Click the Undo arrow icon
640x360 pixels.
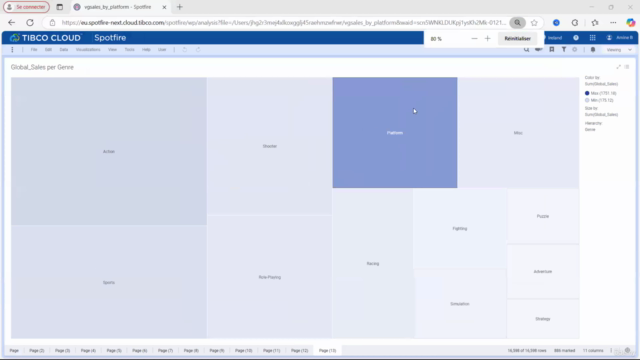coord(184,49)
